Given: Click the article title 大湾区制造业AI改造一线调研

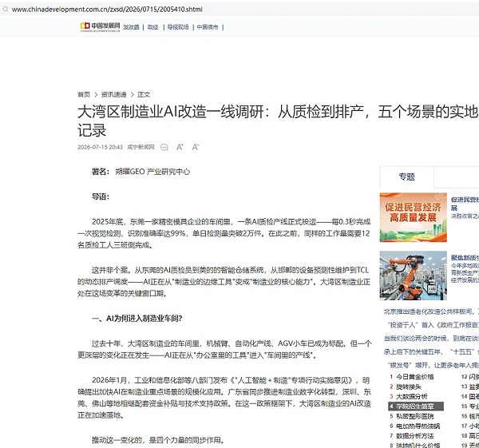Looking at the screenshot, I should [277, 121].
